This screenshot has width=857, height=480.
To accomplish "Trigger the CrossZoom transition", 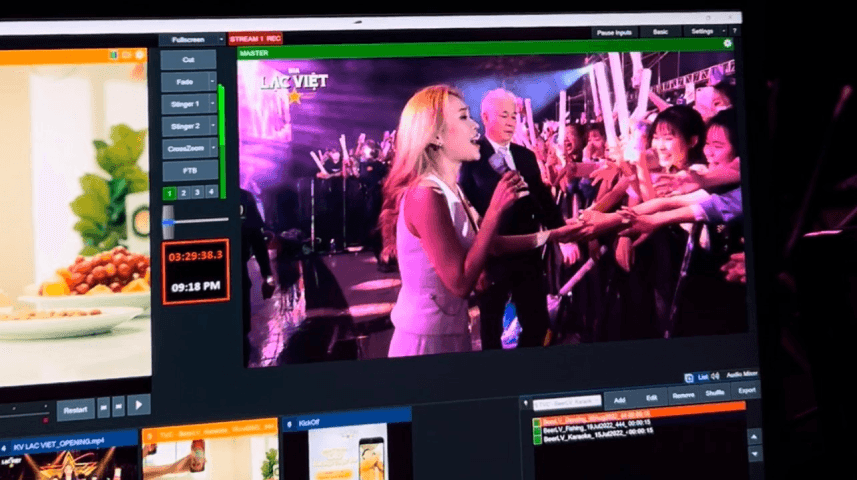I will 186,148.
